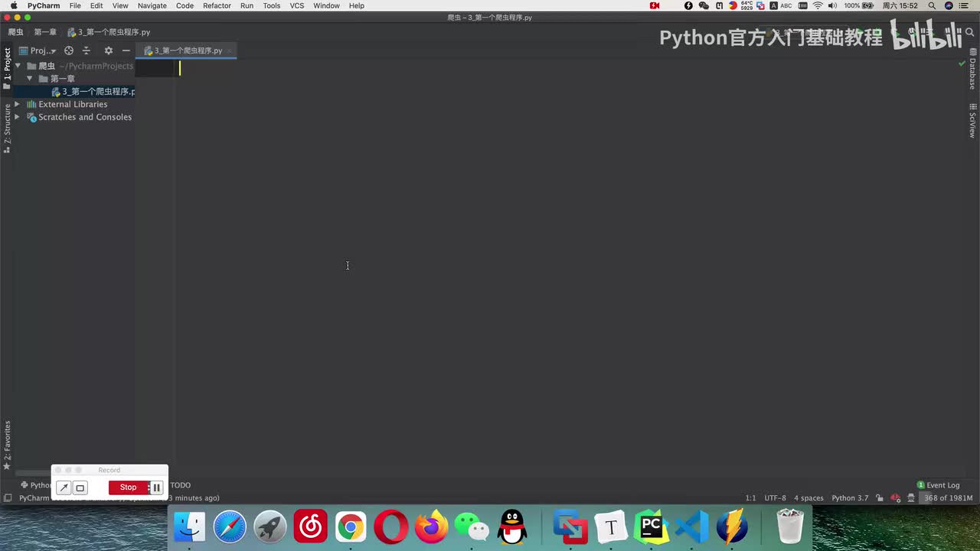This screenshot has height=551, width=980.
Task: Click Stop in Record window
Action: (128, 487)
